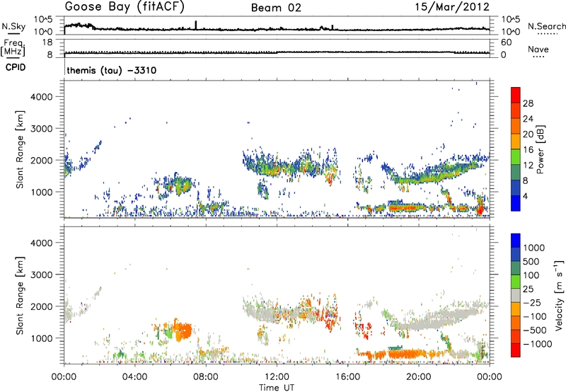
Task: Select Power colorbar segment between 24 and 28
Action: pos(516,110)
